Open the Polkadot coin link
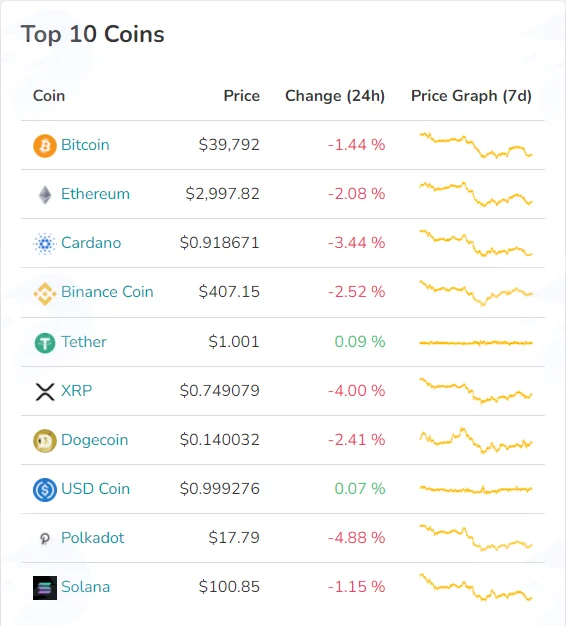 tap(93, 538)
